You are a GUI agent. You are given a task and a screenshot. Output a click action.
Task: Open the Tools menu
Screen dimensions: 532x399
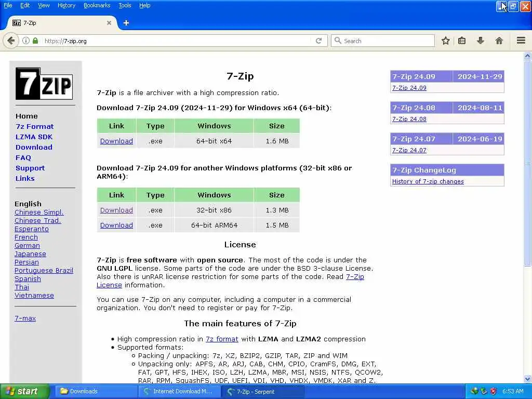pos(125,5)
